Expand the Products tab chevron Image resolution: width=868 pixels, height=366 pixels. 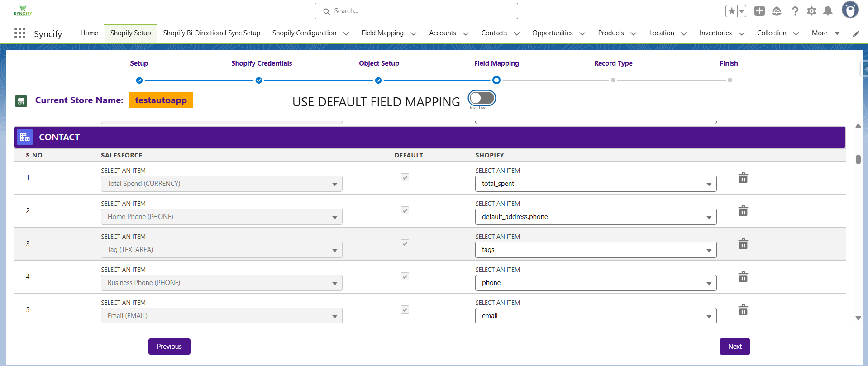(634, 33)
